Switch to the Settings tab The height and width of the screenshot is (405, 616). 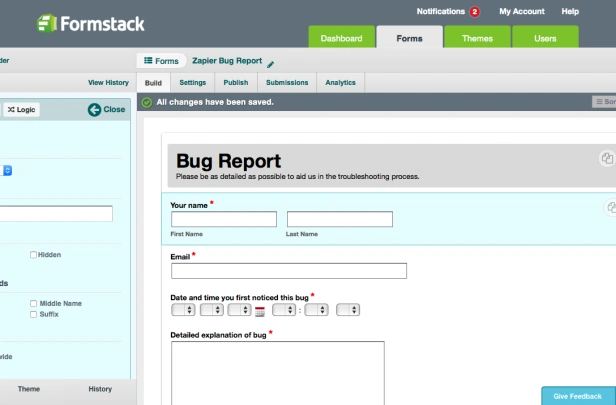[x=192, y=82]
